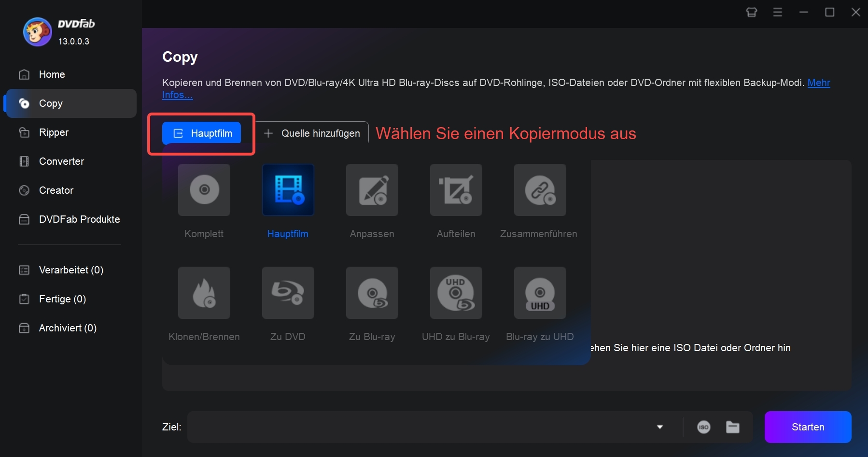Choose the UHD zu Blu-ray icon
The width and height of the screenshot is (868, 457).
456,293
